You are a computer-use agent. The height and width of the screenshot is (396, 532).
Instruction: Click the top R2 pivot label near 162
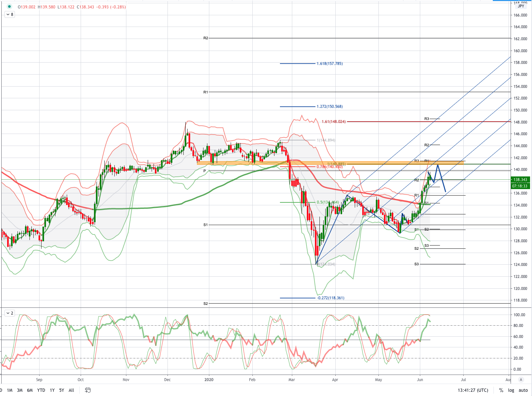[x=206, y=38]
